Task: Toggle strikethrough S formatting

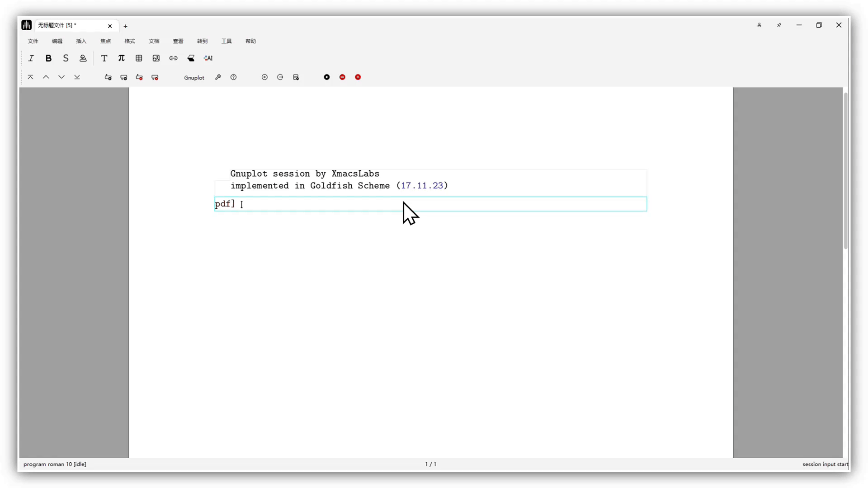Action: pos(66,58)
